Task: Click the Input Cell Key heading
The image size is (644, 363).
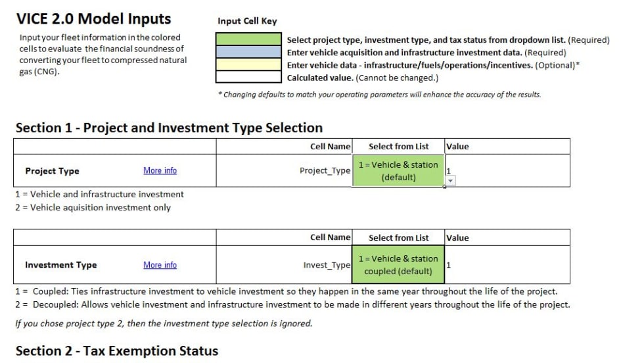Action: [247, 21]
